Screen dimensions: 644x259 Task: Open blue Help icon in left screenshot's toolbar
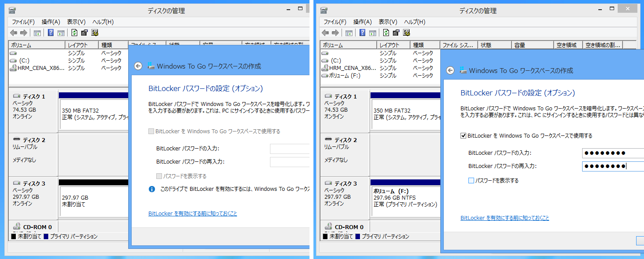(x=51, y=33)
